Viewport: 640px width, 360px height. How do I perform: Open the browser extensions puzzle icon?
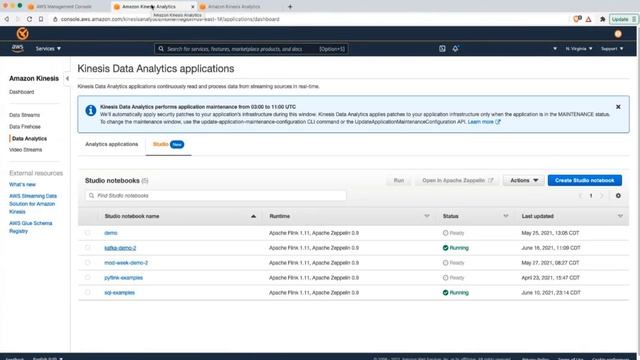602,19
